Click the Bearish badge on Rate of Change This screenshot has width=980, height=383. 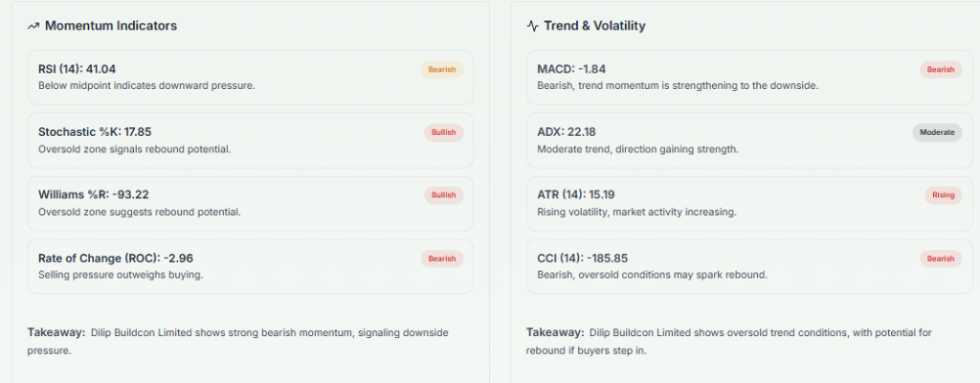[442, 259]
